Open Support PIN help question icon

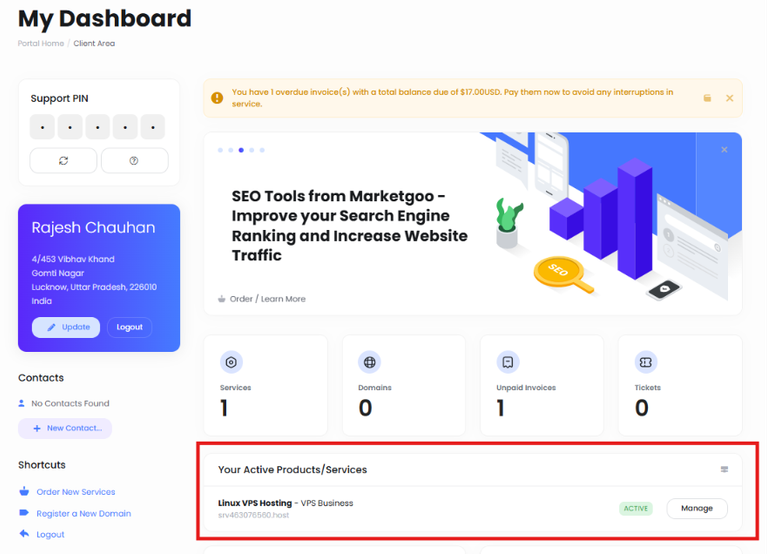pyautogui.click(x=135, y=160)
